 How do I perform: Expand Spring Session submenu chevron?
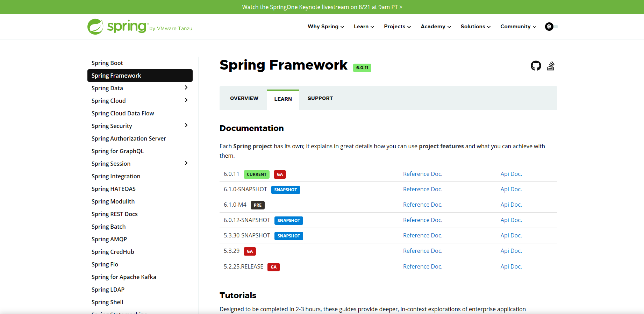coord(186,163)
